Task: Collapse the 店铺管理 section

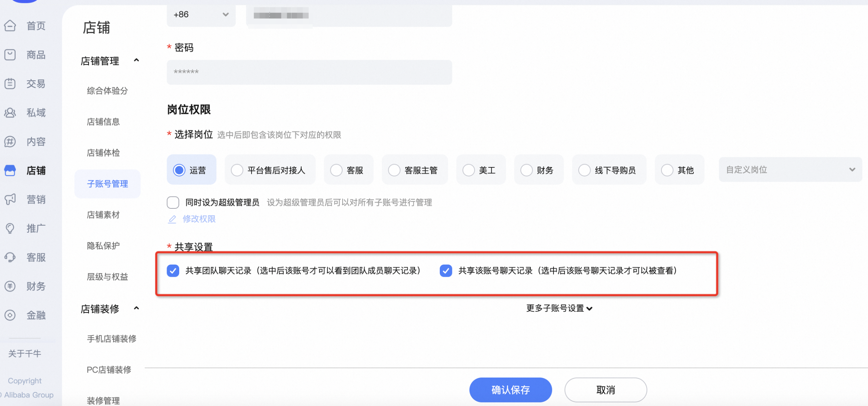Action: (136, 60)
